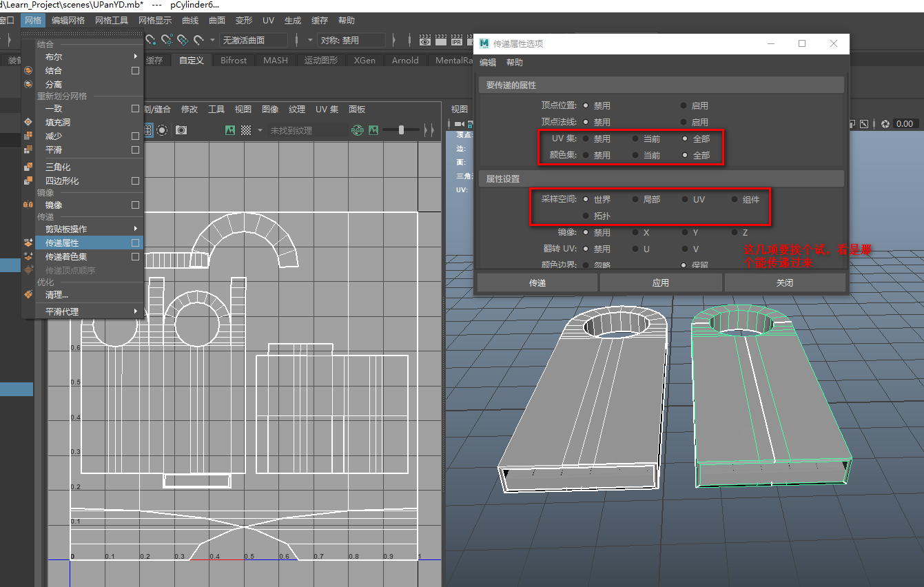Switch to the Bifrost shelf tab

coord(234,61)
